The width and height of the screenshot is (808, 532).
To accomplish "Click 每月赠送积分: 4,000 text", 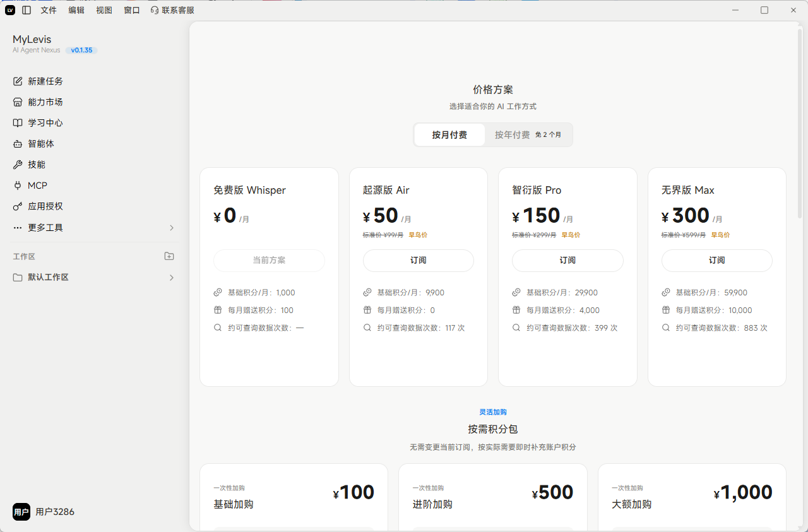I will tap(563, 310).
